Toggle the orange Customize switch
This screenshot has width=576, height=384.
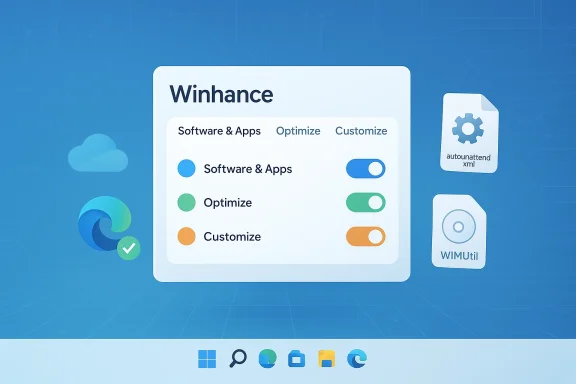coord(366,236)
